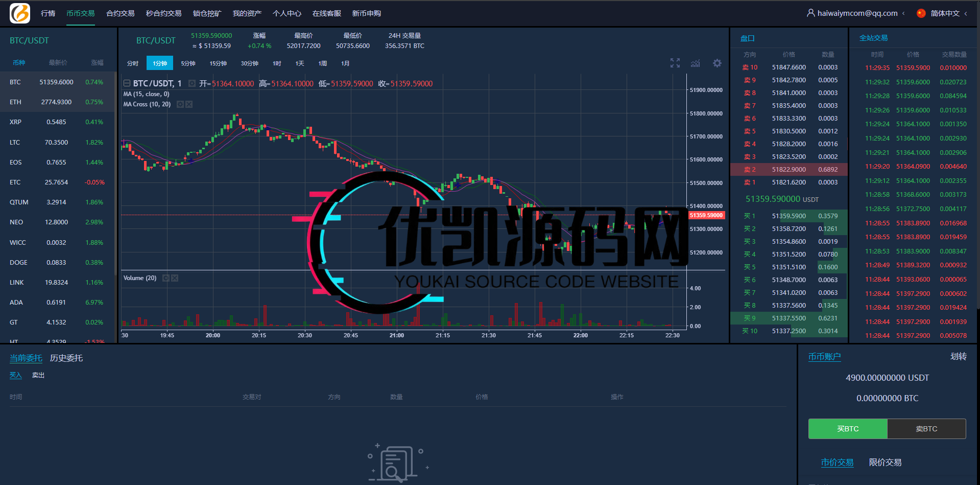Image resolution: width=980 pixels, height=485 pixels.
Task: Select the 5分钟 timeframe tab
Action: point(187,63)
